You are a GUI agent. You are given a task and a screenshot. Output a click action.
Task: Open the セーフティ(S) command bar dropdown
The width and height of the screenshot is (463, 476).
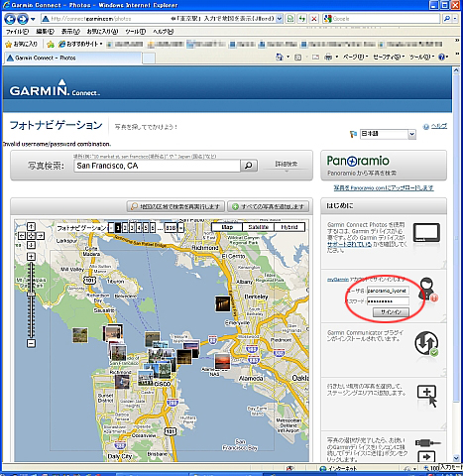click(389, 58)
